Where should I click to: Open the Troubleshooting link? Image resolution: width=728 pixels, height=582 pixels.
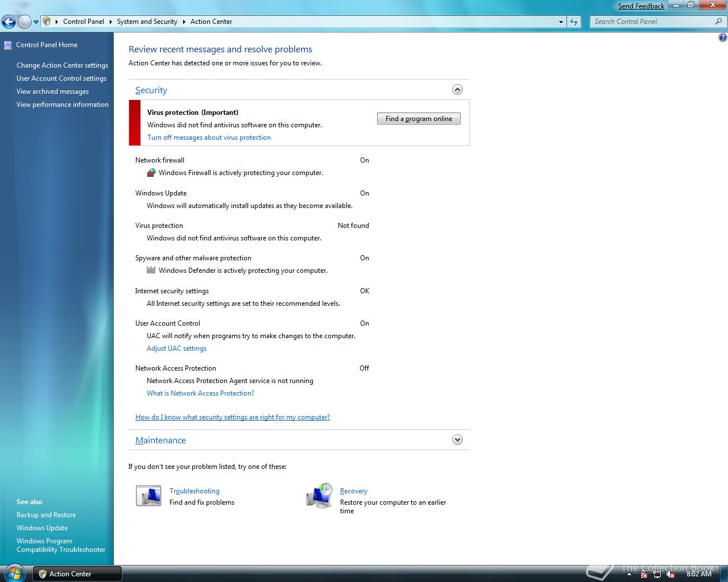[195, 491]
